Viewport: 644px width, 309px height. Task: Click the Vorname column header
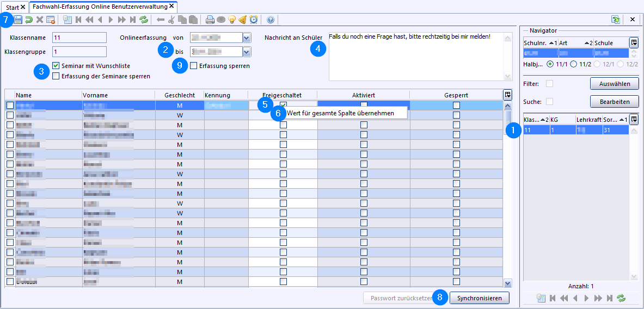click(x=118, y=95)
